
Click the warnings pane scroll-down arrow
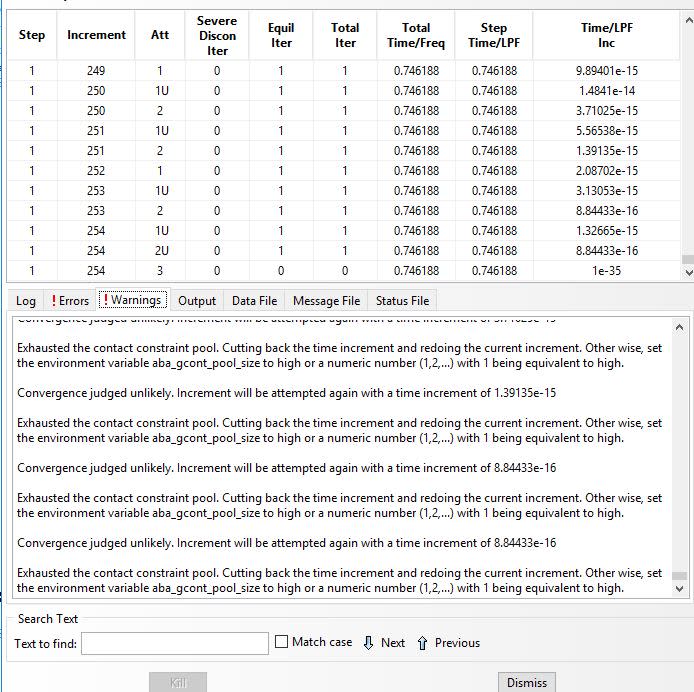(679, 588)
